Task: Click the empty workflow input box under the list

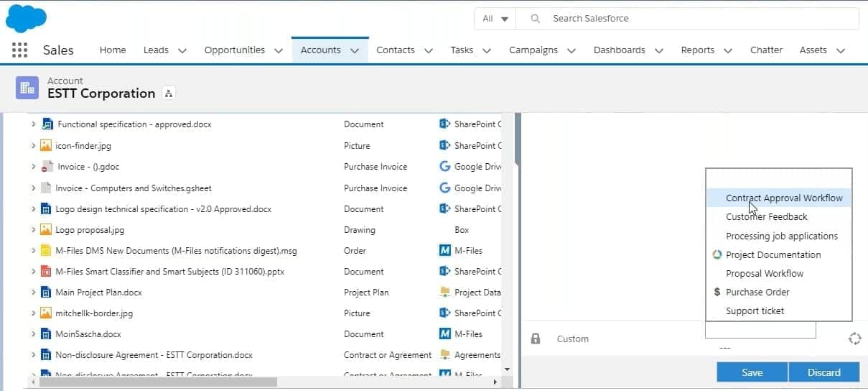Action: [x=760, y=330]
